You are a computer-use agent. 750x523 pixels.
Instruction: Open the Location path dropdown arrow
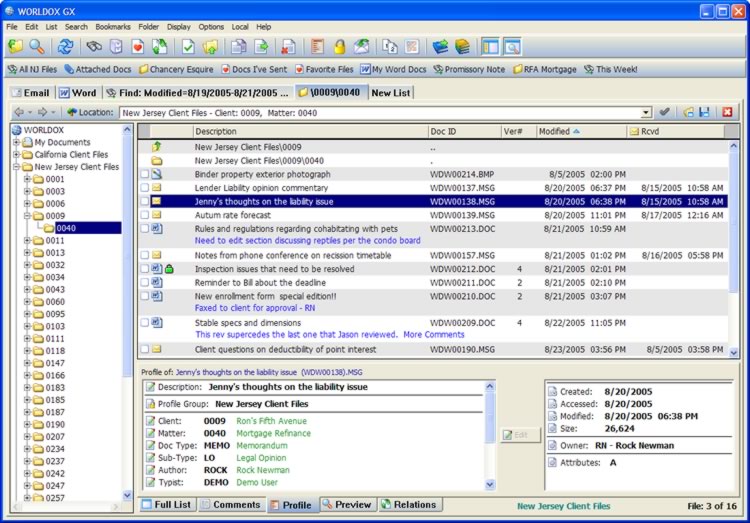click(x=646, y=113)
